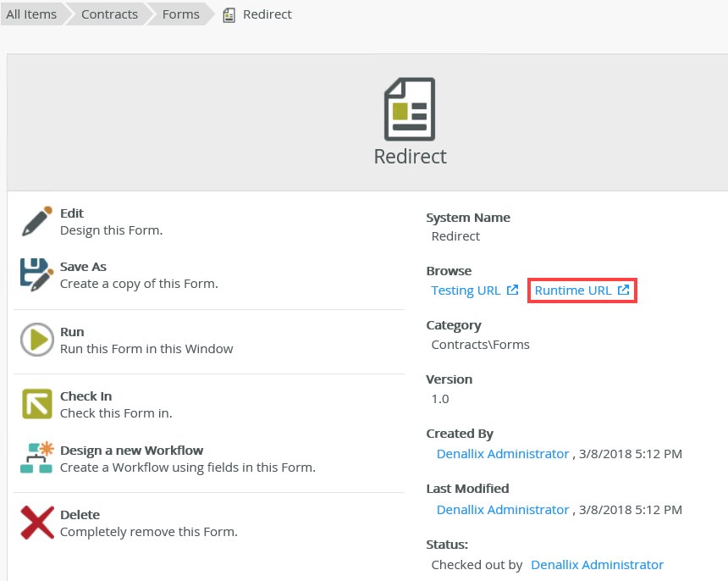Viewport: 728px width, 581px height.
Task: Open the Runtime URL link
Action: coord(573,290)
